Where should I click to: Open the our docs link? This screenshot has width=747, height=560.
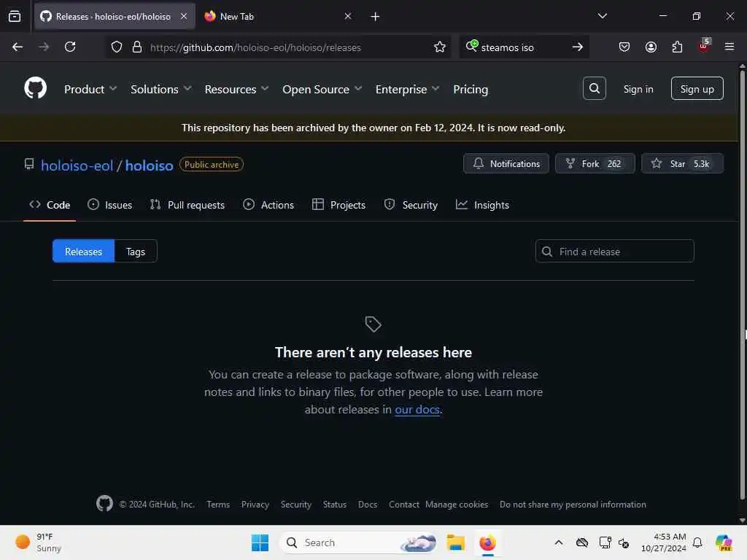[x=417, y=410]
